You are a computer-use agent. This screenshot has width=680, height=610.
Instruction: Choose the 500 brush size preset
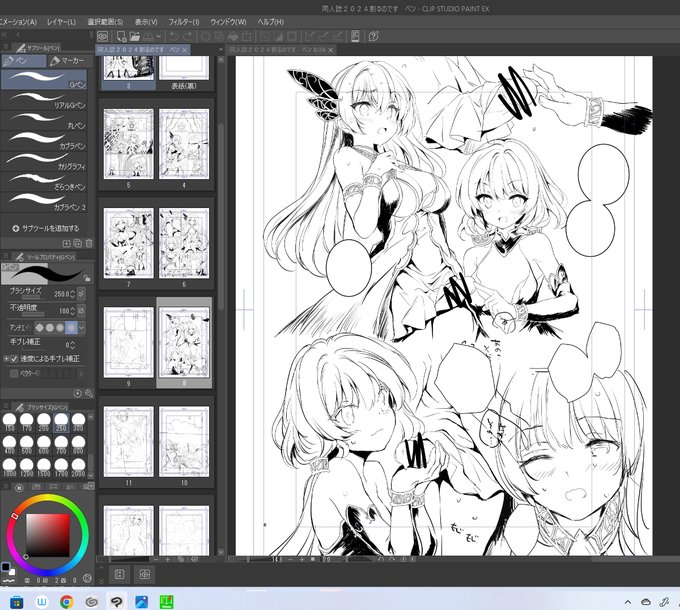(26, 445)
